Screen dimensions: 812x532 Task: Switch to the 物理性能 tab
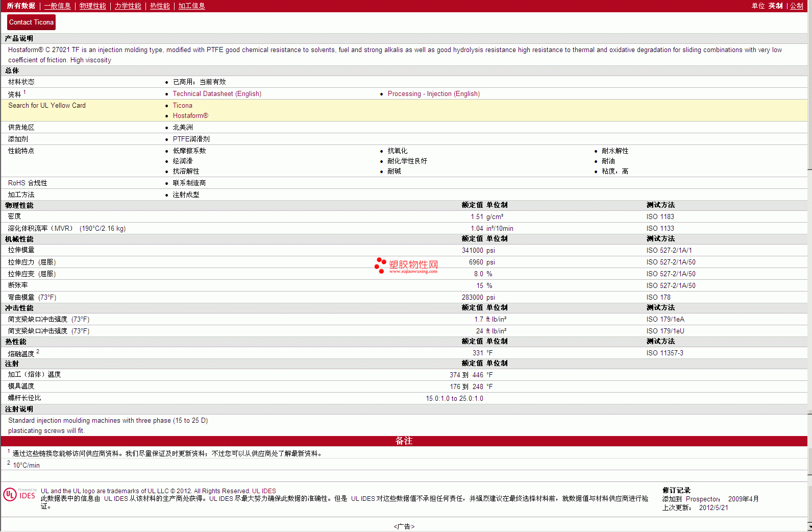point(93,6)
